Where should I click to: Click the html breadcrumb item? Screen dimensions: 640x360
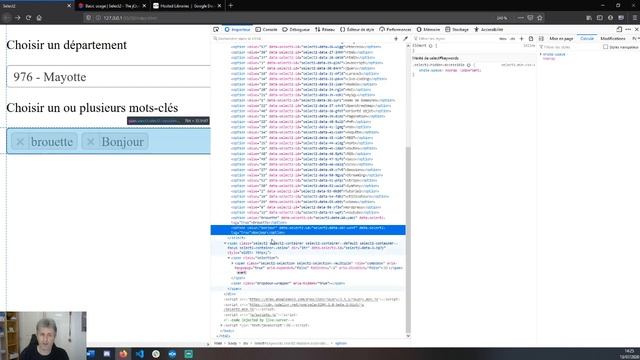[218, 343]
